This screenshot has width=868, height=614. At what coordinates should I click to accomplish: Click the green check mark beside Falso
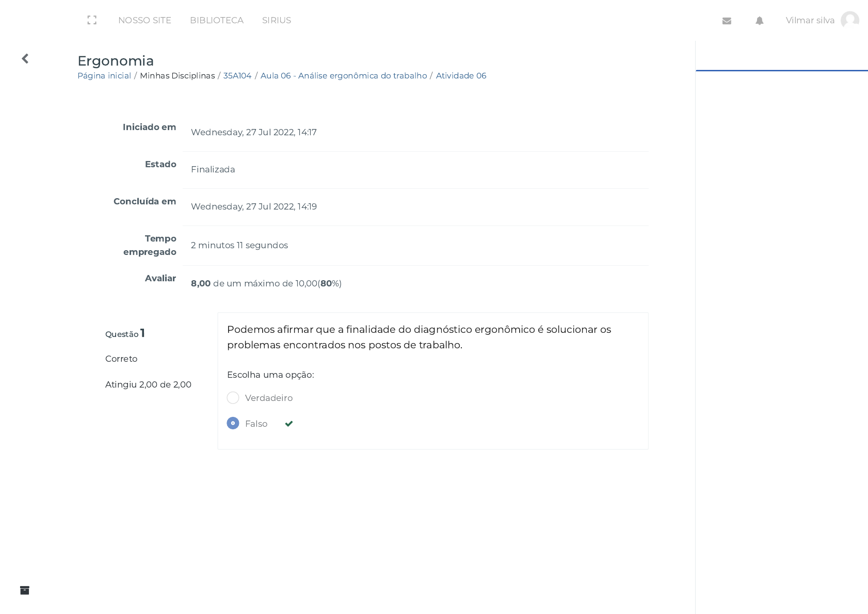click(x=289, y=424)
